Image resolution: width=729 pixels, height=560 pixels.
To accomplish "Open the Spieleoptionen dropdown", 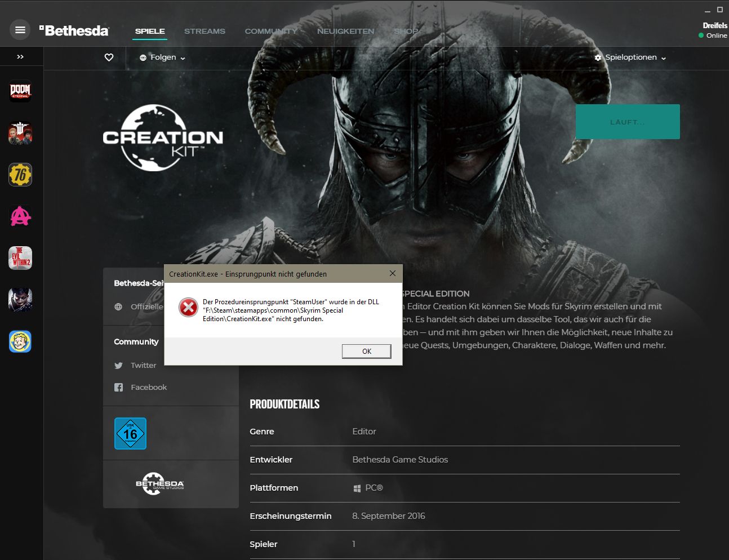I will pyautogui.click(x=630, y=57).
